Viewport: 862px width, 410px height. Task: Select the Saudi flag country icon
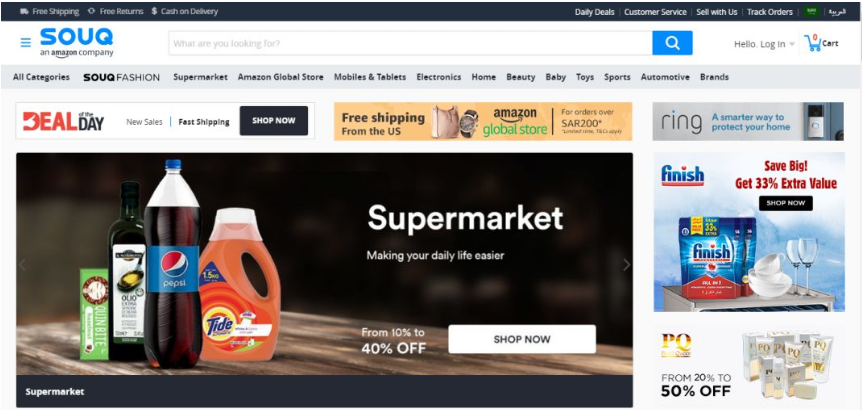(x=811, y=12)
